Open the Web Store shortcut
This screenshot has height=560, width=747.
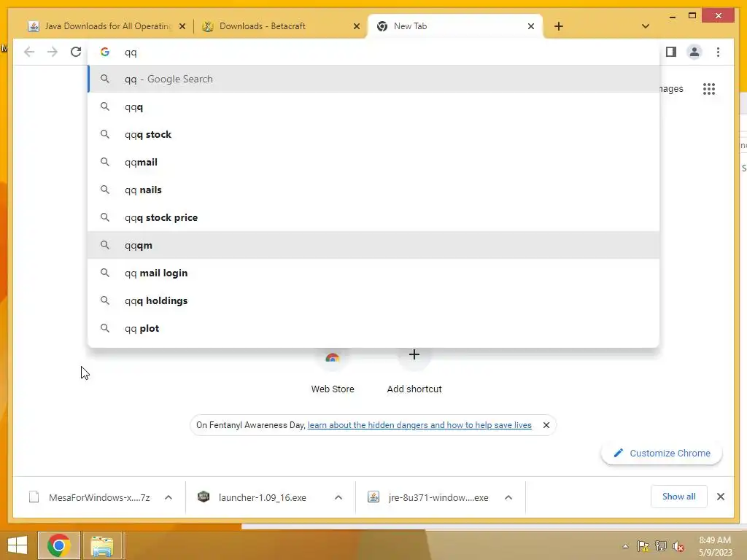pos(333,371)
